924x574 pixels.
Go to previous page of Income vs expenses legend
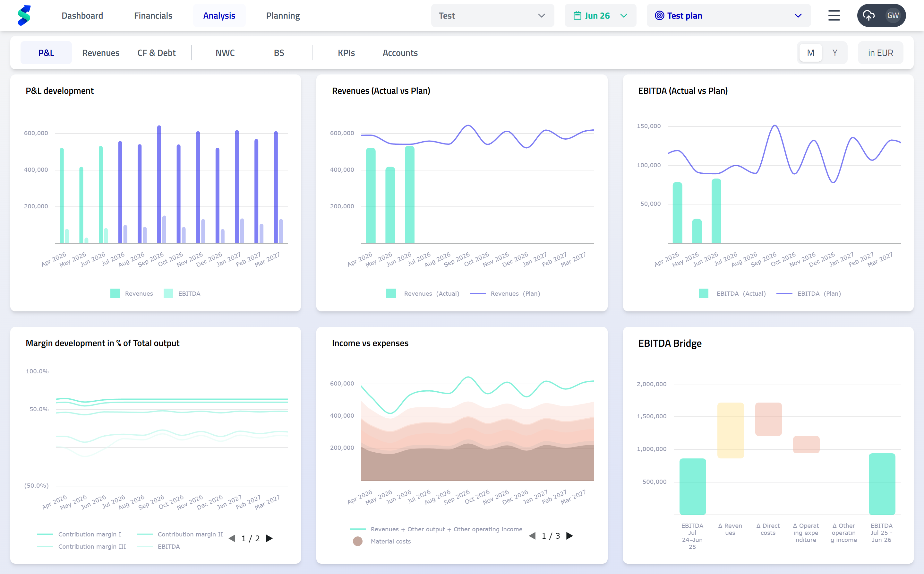point(532,536)
